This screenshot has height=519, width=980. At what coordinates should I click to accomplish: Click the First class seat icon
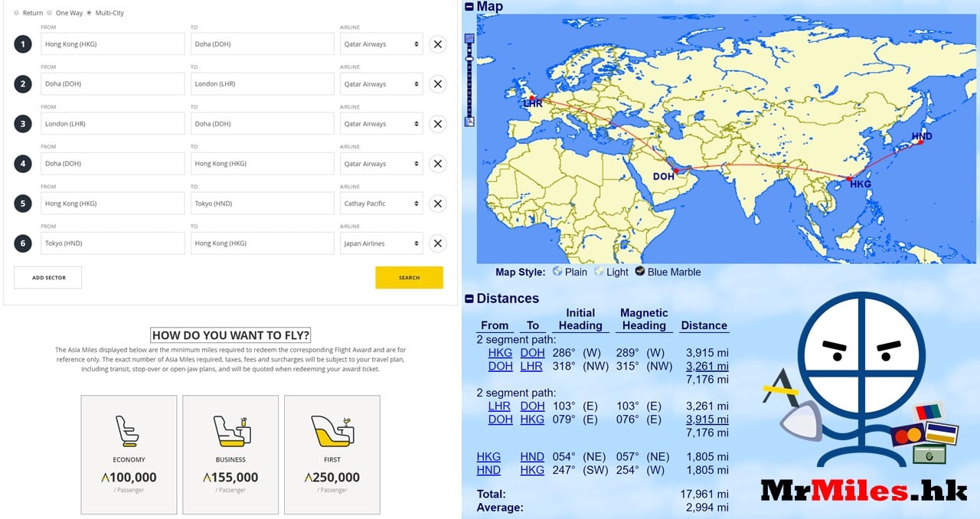[x=332, y=432]
